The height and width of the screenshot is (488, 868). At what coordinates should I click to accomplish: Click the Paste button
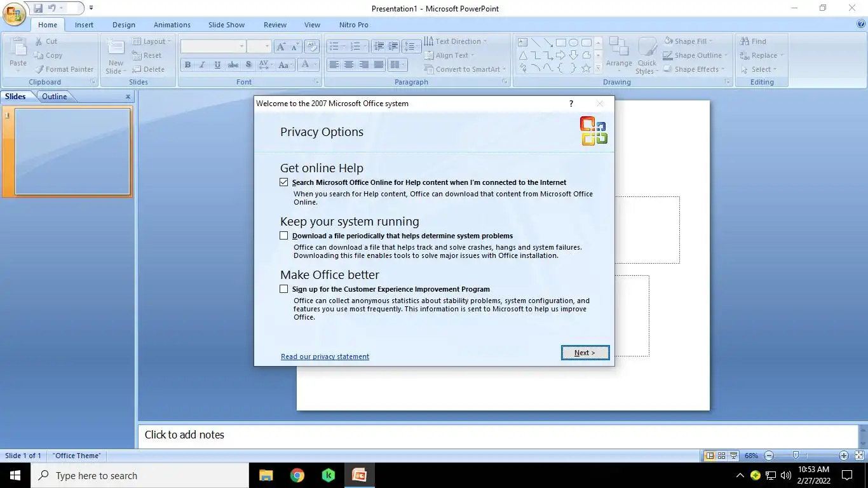pos(18,56)
